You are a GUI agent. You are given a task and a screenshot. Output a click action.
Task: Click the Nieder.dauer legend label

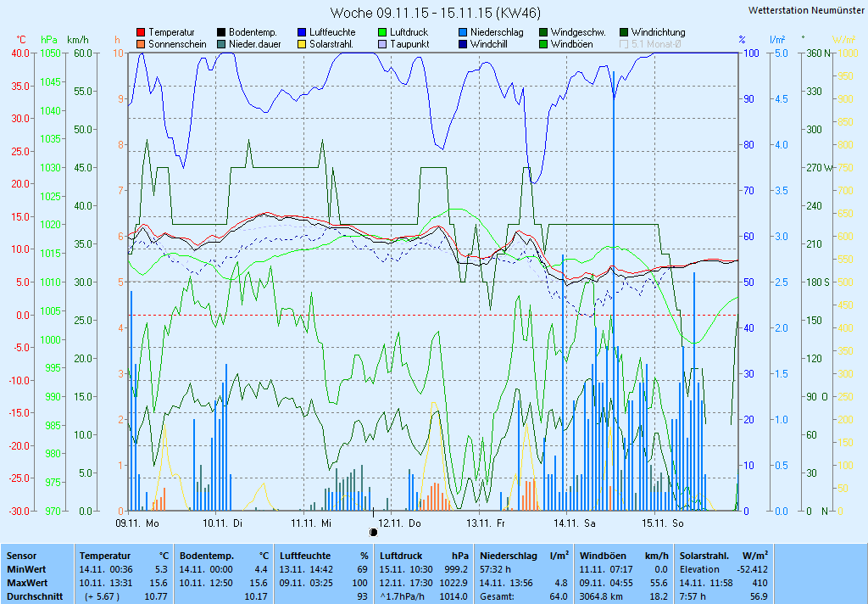pos(254,44)
